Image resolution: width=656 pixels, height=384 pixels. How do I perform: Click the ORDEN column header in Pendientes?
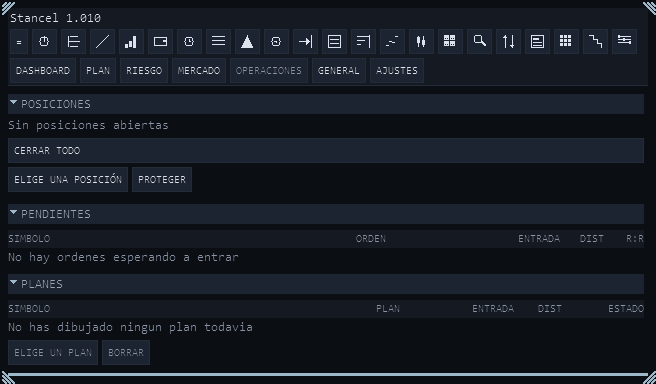coord(371,239)
